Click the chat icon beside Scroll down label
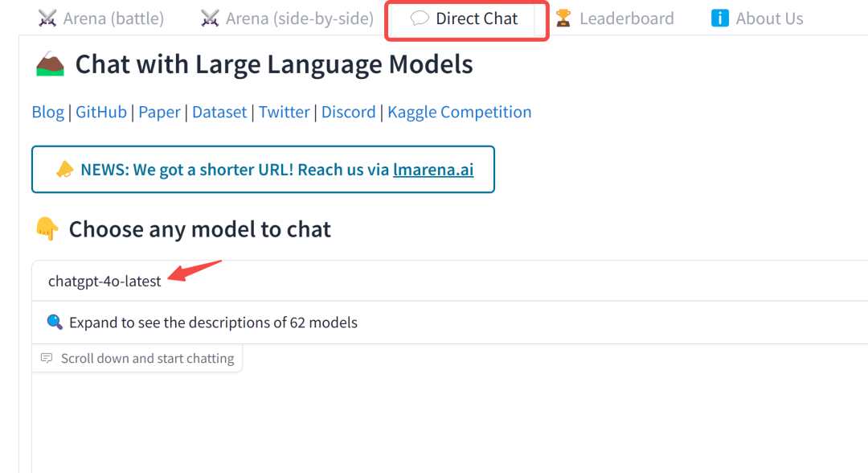This screenshot has height=473, width=868. 47,358
